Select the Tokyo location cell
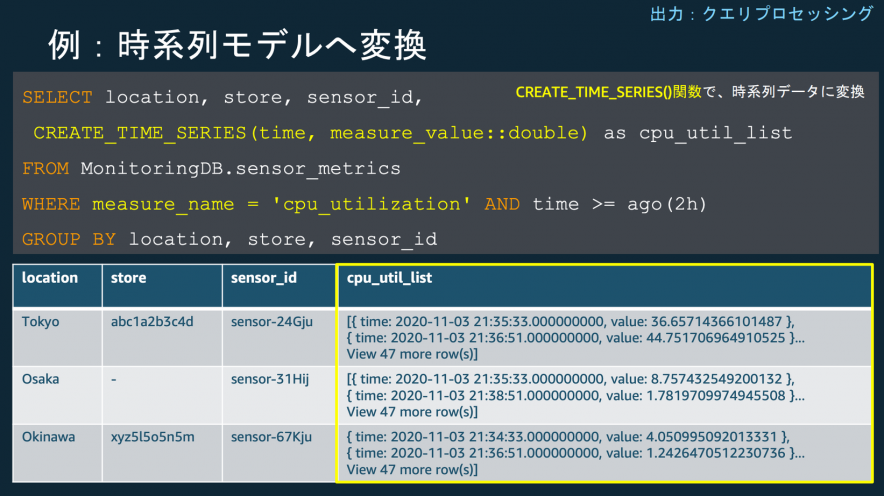The image size is (884, 496). coord(41,322)
